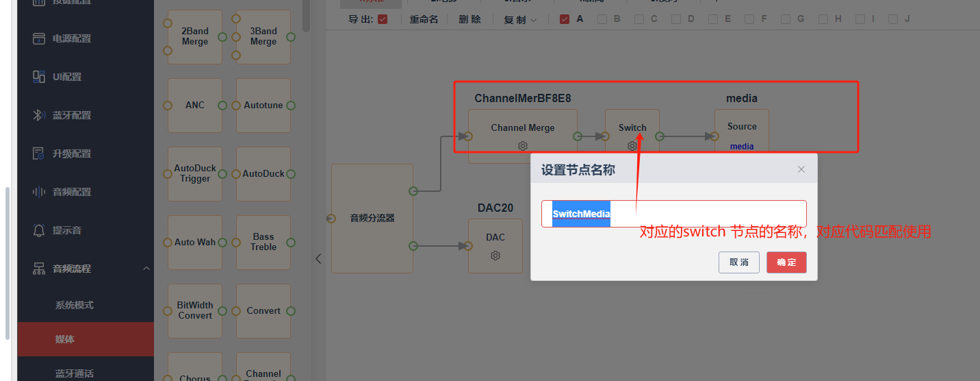Click the UI配置 sidebar icon
The image size is (980, 381).
tap(39, 77)
